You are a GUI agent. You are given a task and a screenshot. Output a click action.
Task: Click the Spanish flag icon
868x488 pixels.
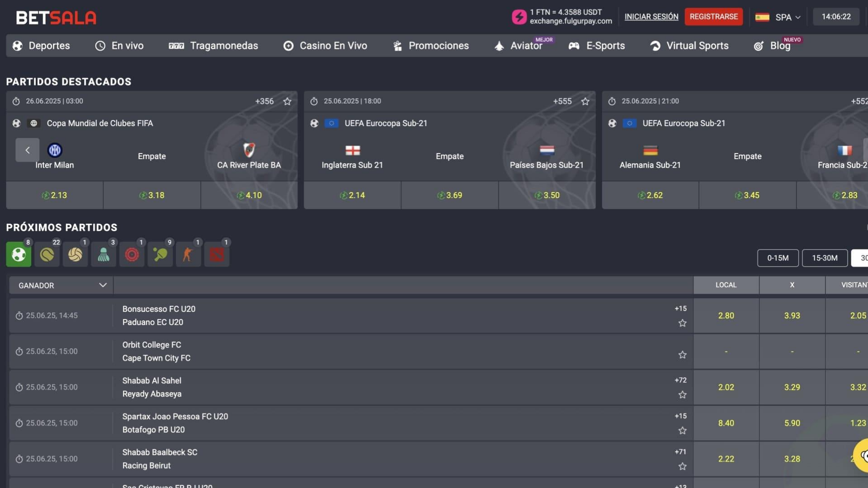click(x=762, y=17)
